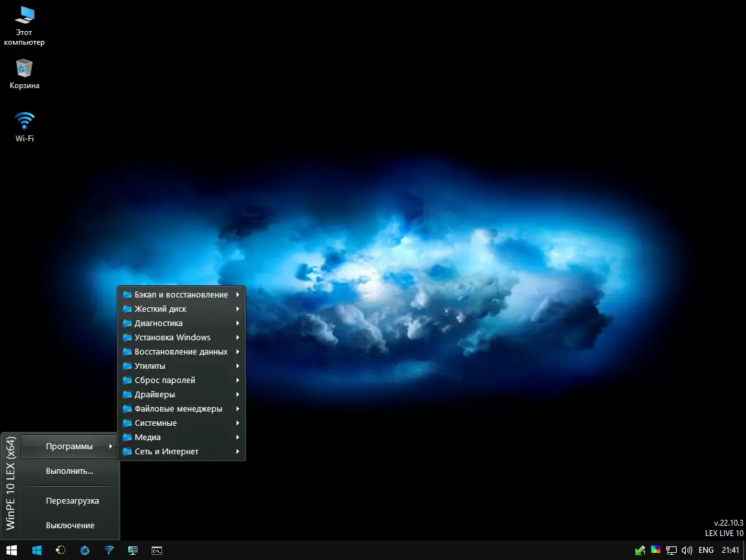Open the Wi-Fi desktop shortcut
This screenshot has height=560, width=746.
[x=24, y=126]
